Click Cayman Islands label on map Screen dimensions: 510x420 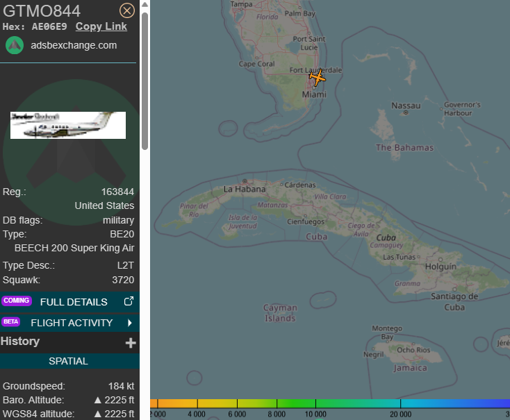tap(280, 312)
